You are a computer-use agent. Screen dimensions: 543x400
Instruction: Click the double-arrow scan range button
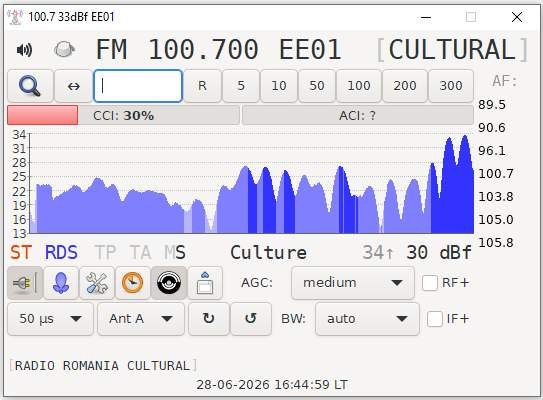pyautogui.click(x=73, y=86)
